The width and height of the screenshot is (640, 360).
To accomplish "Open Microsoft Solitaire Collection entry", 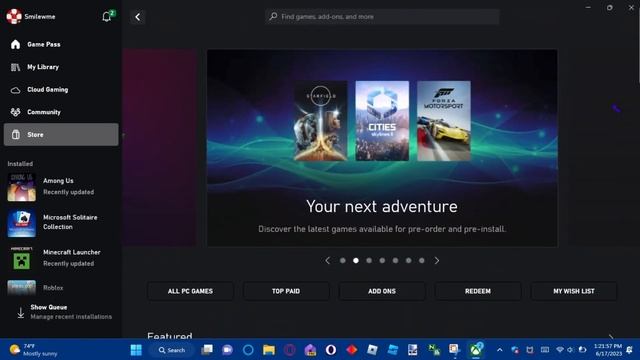I will (61, 222).
